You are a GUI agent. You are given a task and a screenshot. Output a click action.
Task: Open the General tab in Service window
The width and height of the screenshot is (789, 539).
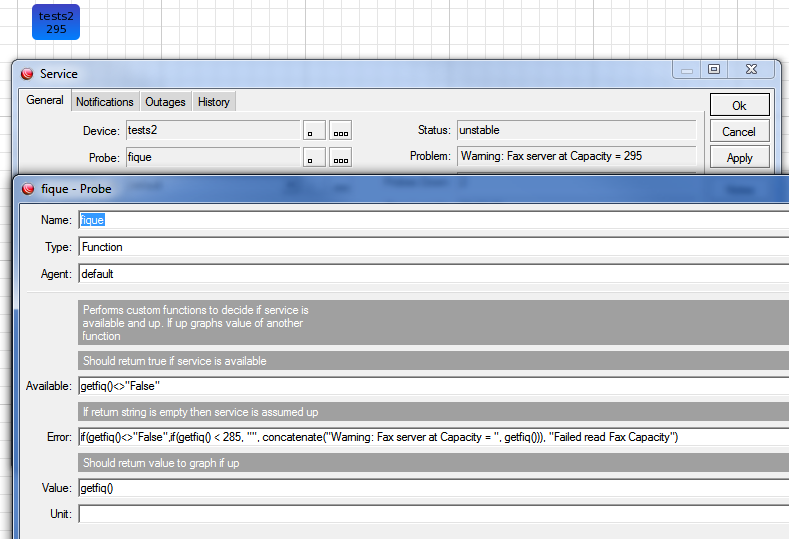click(45, 100)
